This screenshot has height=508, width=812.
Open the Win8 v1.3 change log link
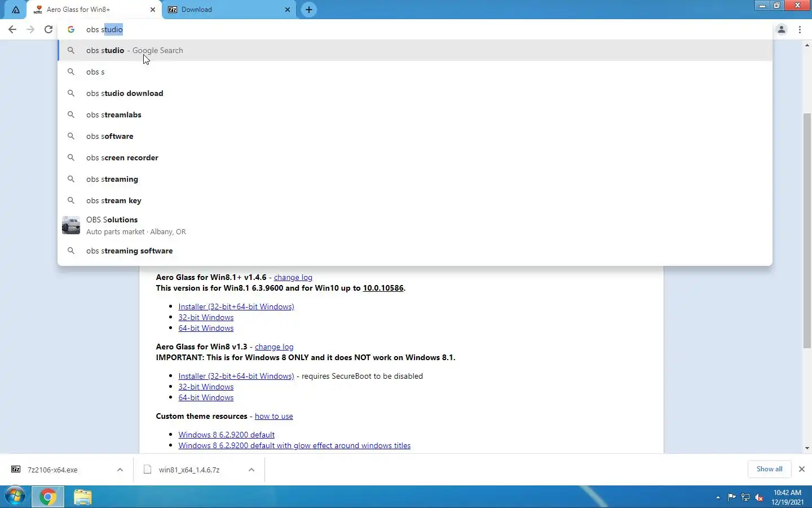(x=274, y=347)
